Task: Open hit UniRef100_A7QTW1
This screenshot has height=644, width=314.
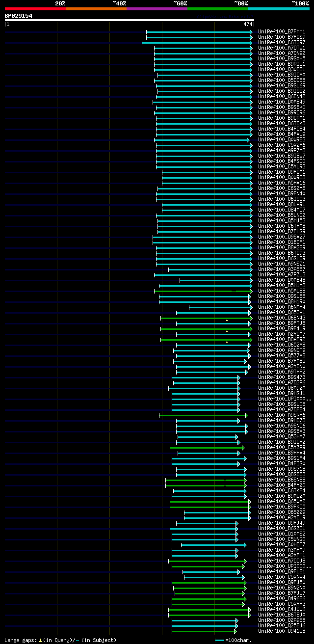Action: pos(282,48)
